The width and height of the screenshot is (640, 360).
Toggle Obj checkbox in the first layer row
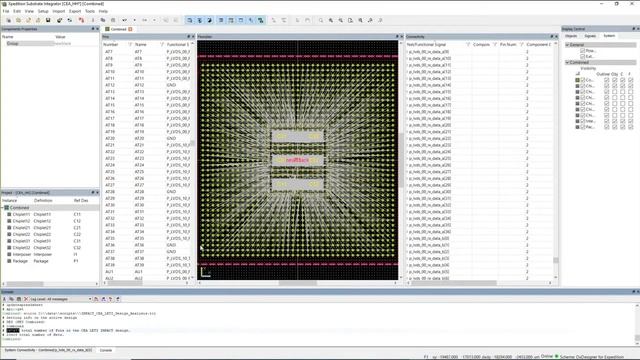pyautogui.click(x=615, y=80)
